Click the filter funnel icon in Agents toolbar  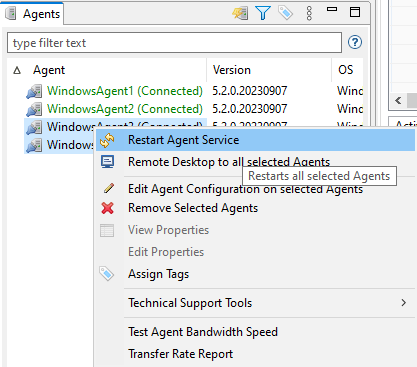[x=263, y=13]
